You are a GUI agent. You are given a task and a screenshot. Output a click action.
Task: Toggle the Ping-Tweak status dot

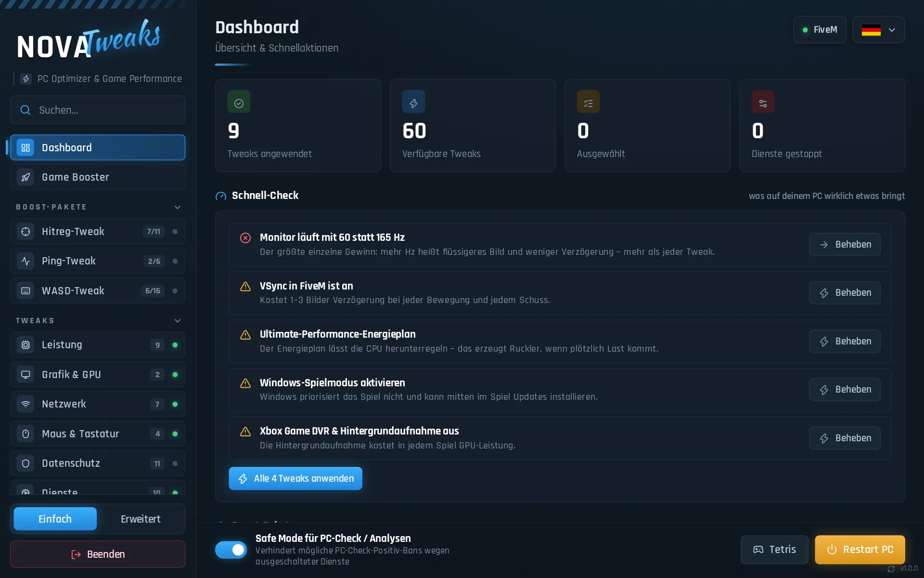pyautogui.click(x=175, y=261)
